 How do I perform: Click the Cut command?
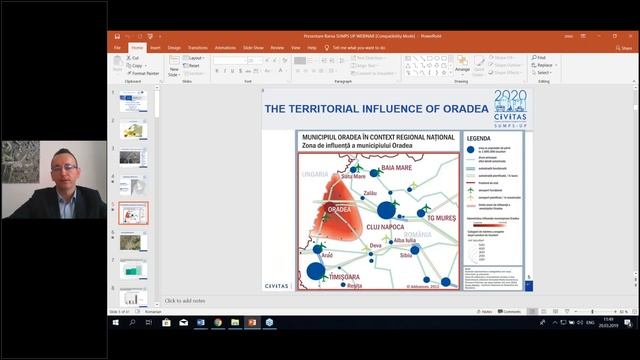pos(133,58)
